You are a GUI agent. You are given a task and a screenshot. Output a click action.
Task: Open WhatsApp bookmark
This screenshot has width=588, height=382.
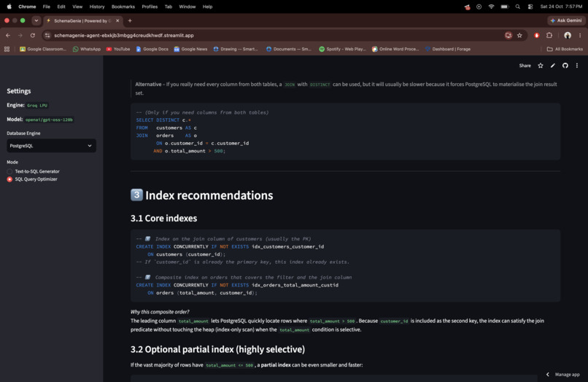87,49
